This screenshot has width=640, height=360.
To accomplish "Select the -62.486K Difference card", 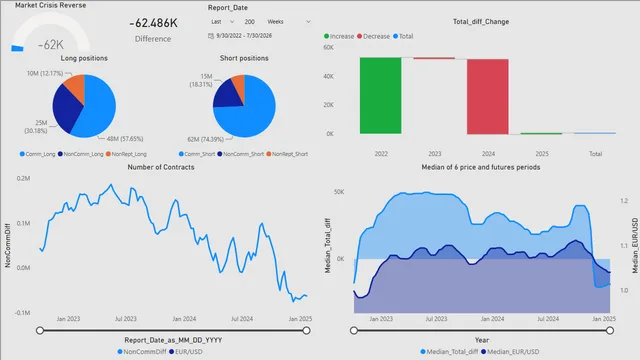I will pos(153,30).
